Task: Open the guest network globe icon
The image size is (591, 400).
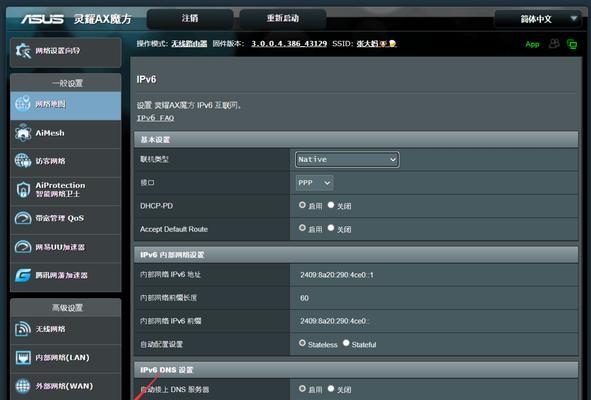Action: pos(23,161)
